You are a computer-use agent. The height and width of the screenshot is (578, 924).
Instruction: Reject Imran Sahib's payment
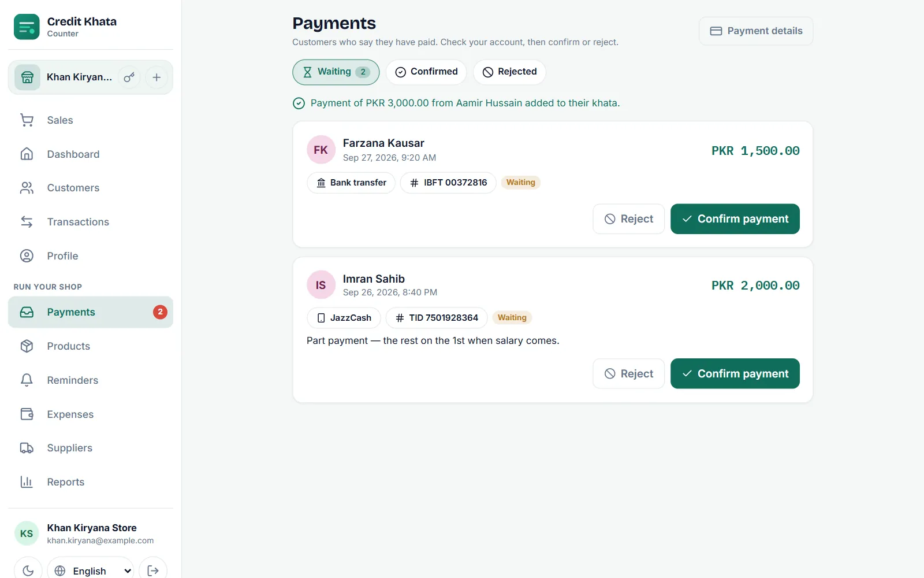[629, 374]
